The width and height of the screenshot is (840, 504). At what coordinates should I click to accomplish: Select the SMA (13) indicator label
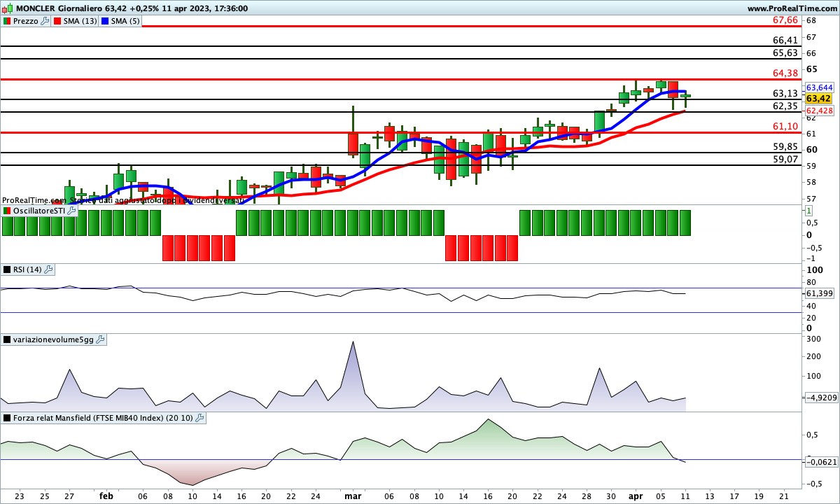pos(80,21)
